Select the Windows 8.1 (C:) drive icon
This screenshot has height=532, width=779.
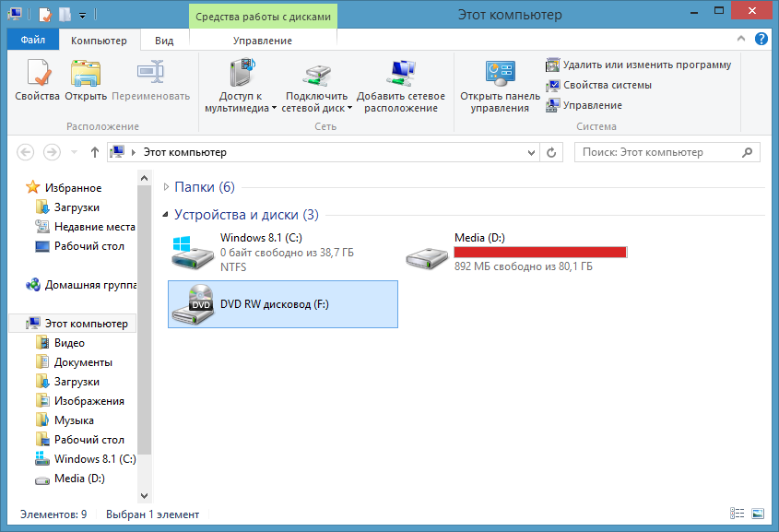(x=192, y=253)
